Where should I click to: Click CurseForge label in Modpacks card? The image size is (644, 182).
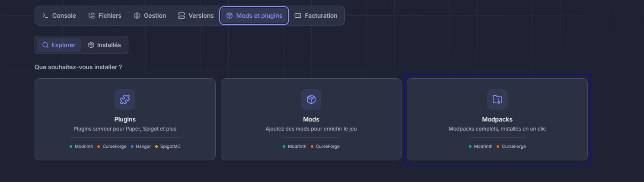tap(514, 147)
